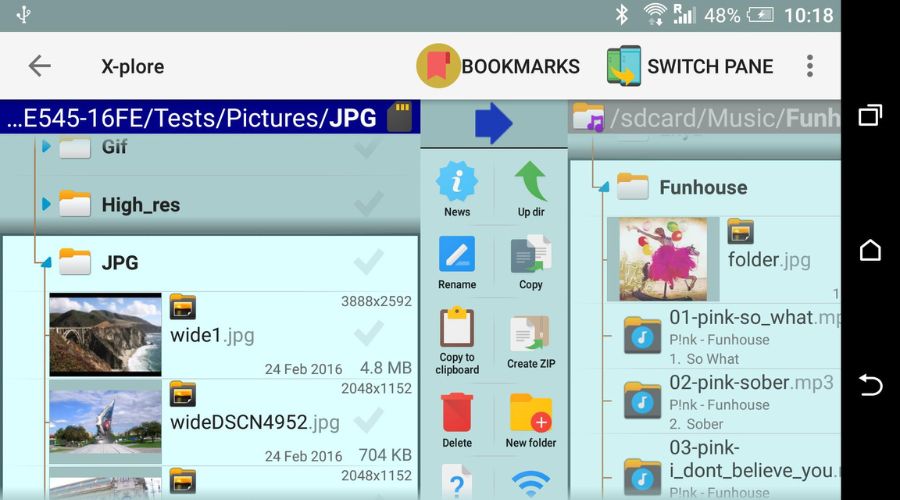This screenshot has width=900, height=500.
Task: Tap the battery 48% status indicator
Action: 740,15
